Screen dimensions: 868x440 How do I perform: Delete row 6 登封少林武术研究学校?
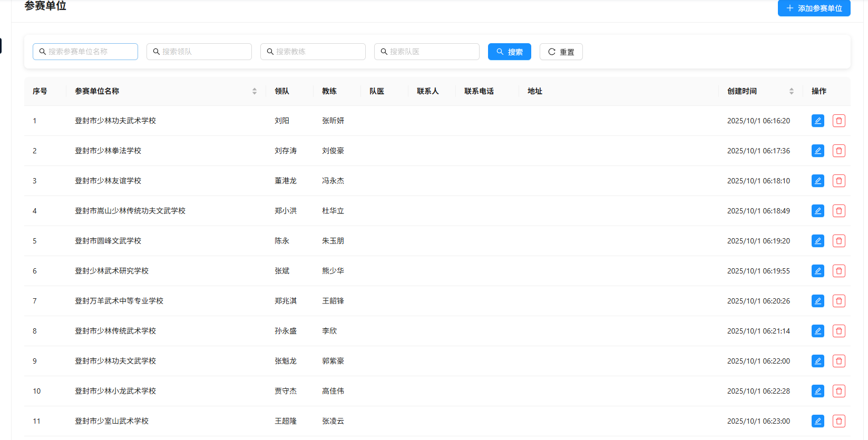click(838, 271)
